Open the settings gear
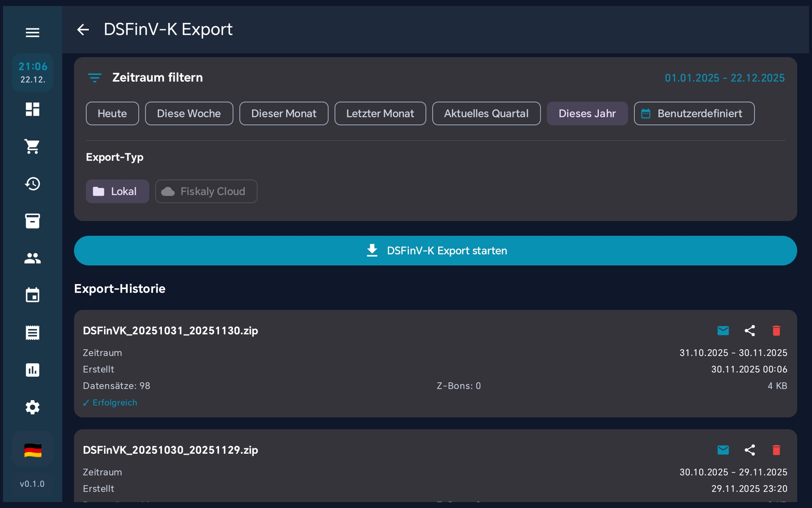The image size is (812, 508). tap(33, 407)
